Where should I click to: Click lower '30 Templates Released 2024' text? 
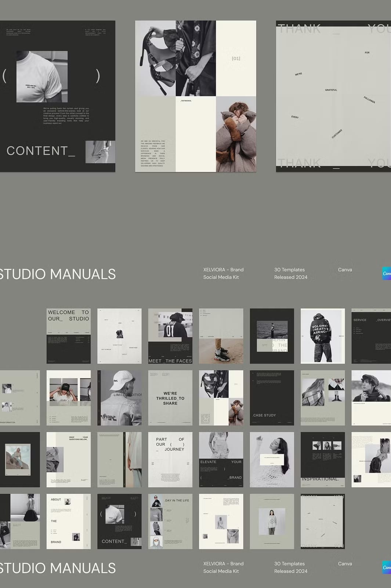pos(291,567)
